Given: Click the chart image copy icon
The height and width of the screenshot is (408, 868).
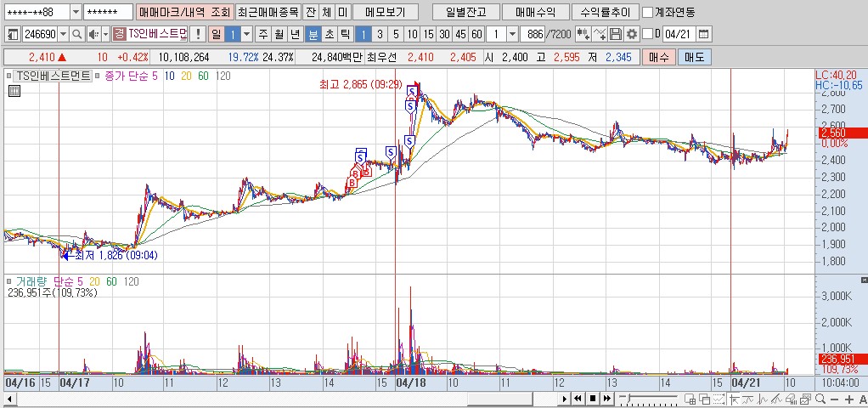Looking at the screenshot, I should 805,399.
